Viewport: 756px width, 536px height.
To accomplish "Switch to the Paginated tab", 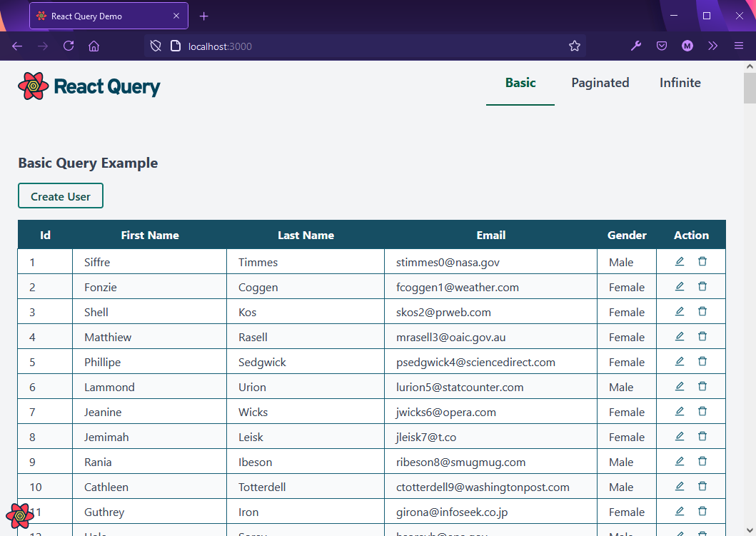I will (600, 83).
